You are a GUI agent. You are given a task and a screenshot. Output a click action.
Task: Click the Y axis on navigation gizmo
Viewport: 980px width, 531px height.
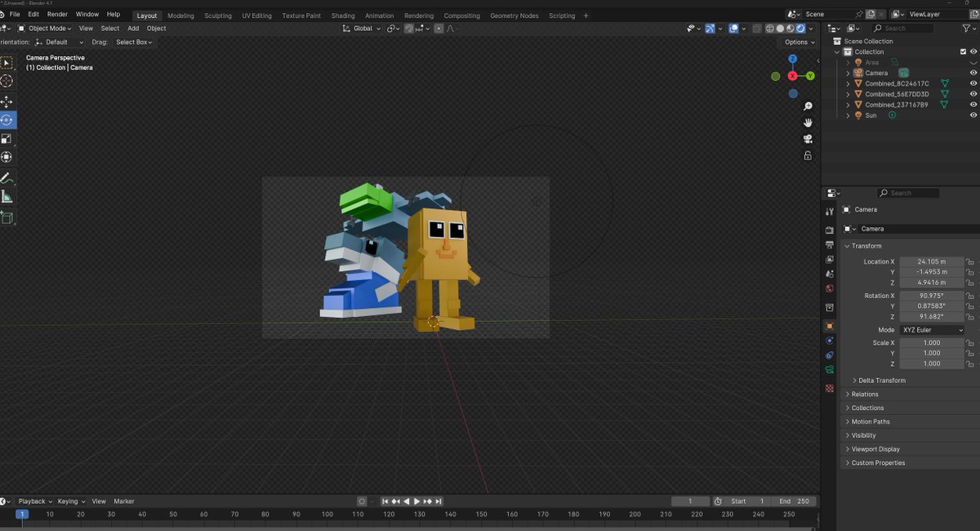tap(810, 76)
